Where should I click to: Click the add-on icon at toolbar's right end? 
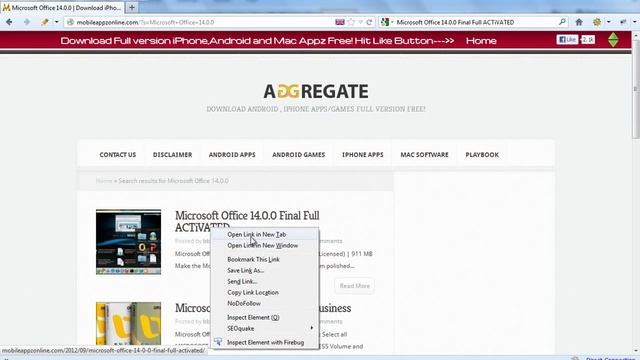[623, 22]
